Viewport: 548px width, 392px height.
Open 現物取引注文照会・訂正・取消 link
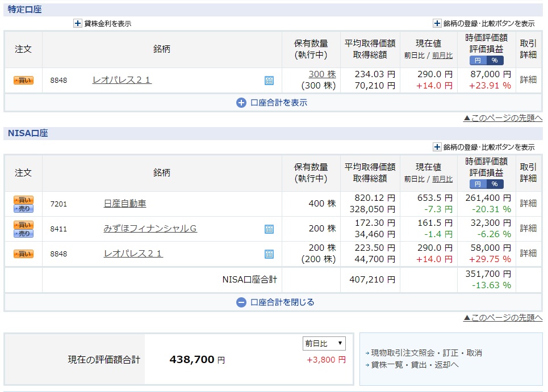[x=426, y=353]
